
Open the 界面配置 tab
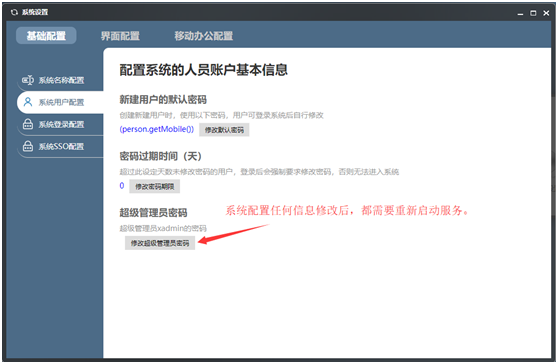pos(120,36)
